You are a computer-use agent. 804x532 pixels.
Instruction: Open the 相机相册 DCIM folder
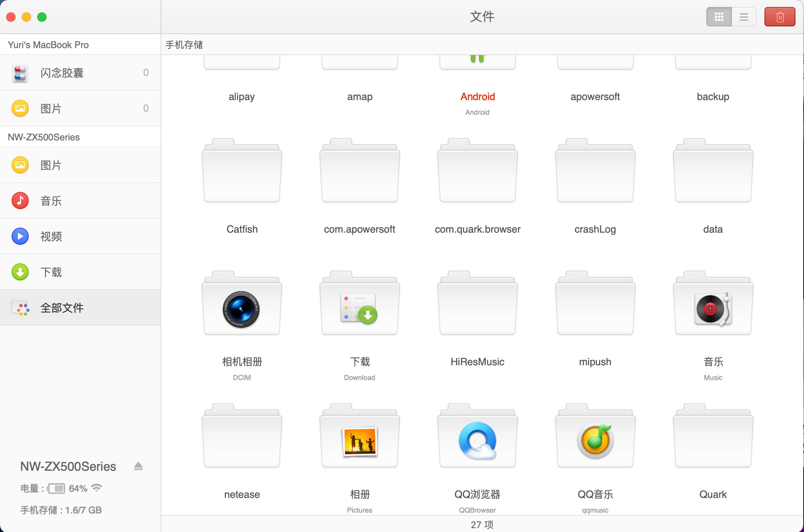pos(242,304)
